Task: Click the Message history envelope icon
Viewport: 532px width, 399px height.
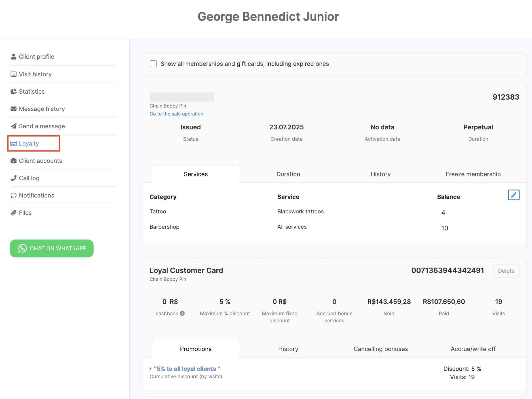Action: (13, 109)
